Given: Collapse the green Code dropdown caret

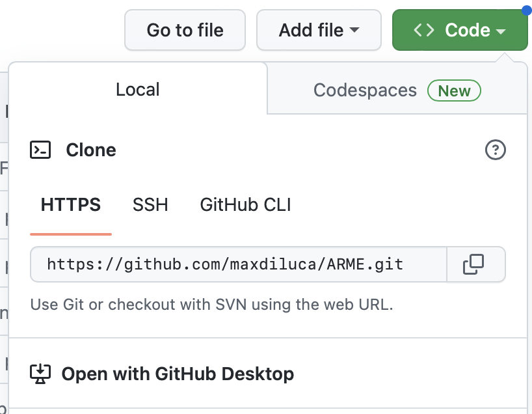Looking at the screenshot, I should [x=501, y=31].
